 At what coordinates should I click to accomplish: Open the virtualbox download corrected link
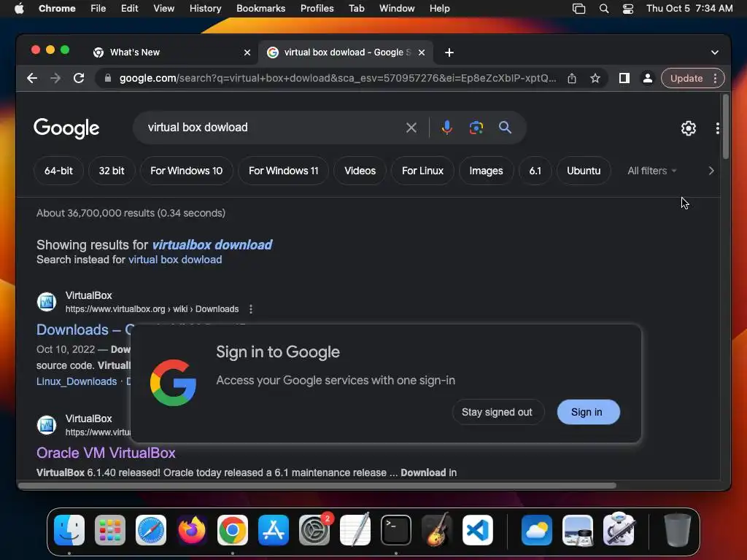212,245
